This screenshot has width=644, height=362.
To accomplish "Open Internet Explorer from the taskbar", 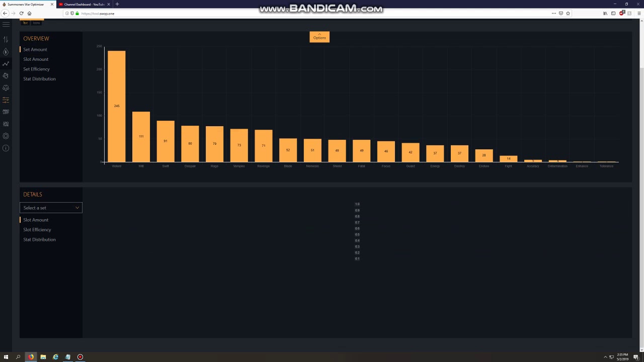I will point(55,357).
